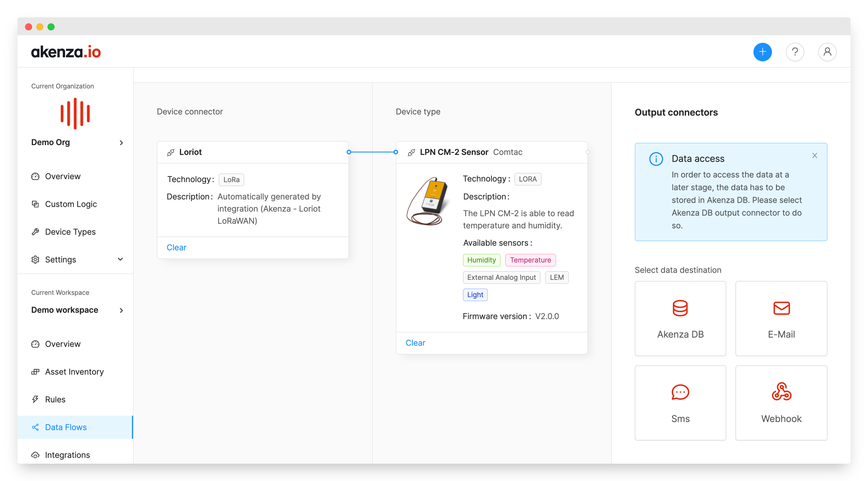Click the Loriot card output connection node
This screenshot has width=868, height=481.
[349, 152]
